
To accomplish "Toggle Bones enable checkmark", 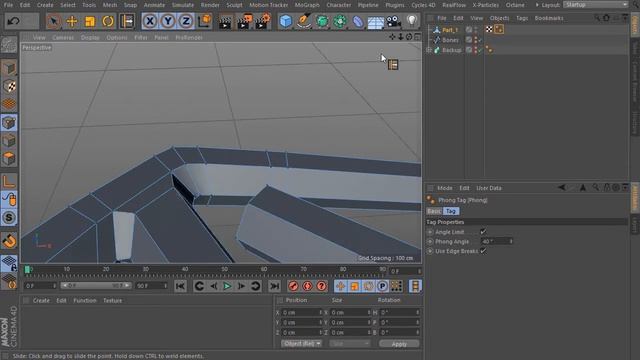I will pos(480,40).
